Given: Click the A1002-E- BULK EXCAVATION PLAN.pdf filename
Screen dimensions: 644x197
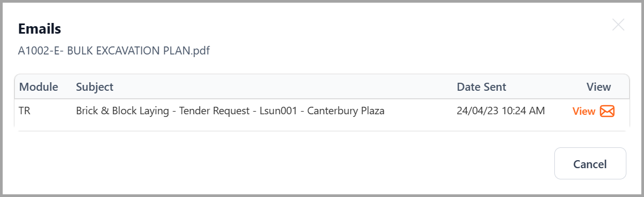Looking at the screenshot, I should point(114,51).
